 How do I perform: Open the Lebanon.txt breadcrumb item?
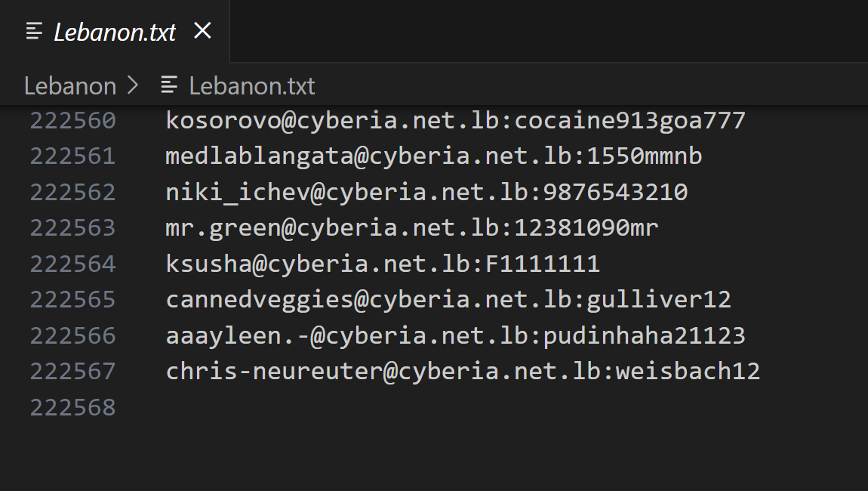coord(251,86)
